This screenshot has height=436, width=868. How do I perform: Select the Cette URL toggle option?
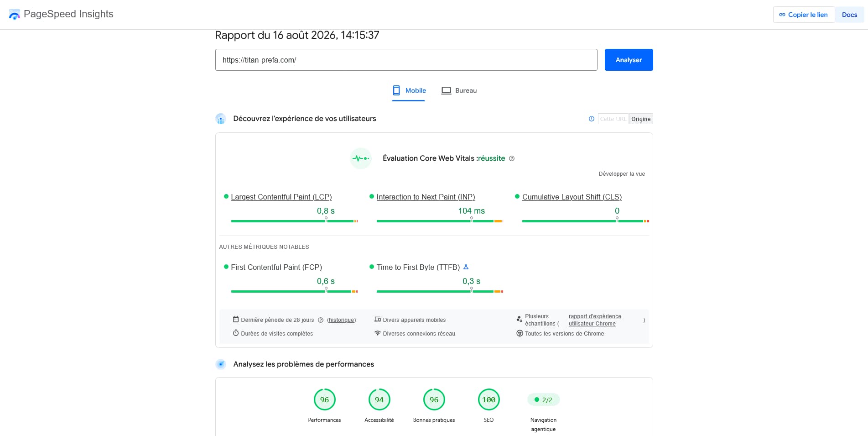click(x=613, y=119)
